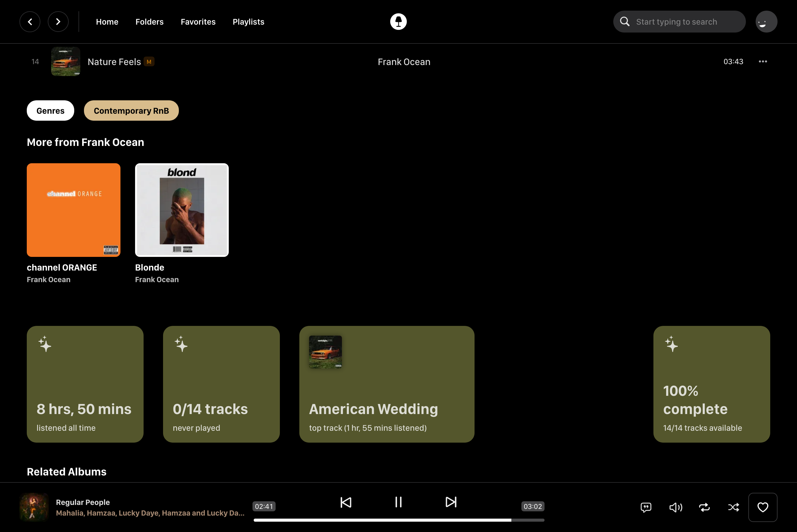The image size is (797, 532).
Task: Open the American Wedding top track card
Action: (x=387, y=384)
